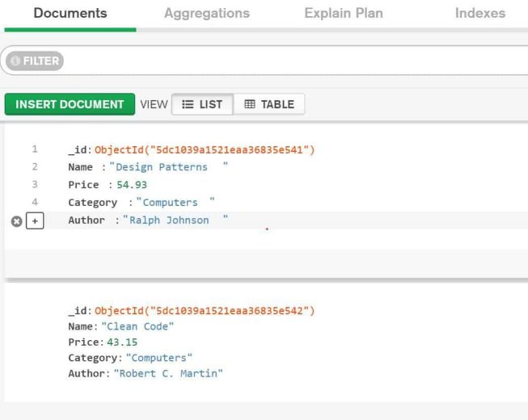Screen dimensions: 528x420
Task: Select the "Clean Code" name value
Action: click(x=137, y=326)
